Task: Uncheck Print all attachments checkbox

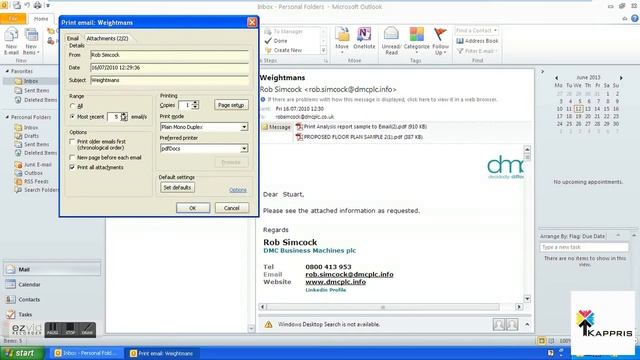Action: (x=72, y=167)
